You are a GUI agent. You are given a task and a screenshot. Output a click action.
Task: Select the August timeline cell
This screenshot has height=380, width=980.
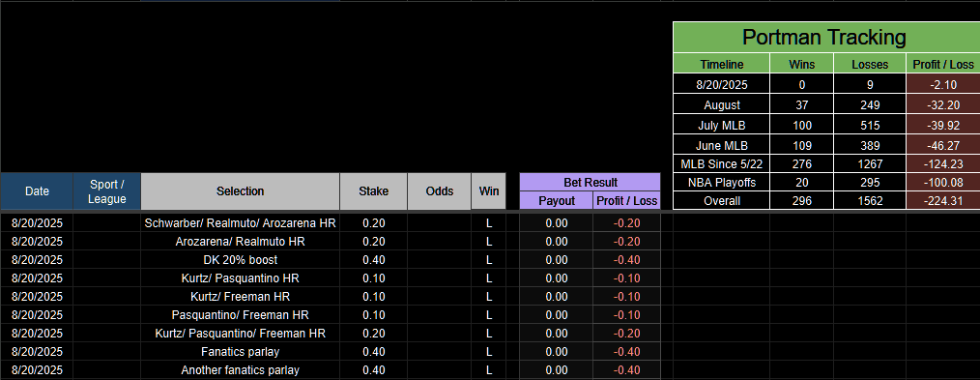coord(722,105)
